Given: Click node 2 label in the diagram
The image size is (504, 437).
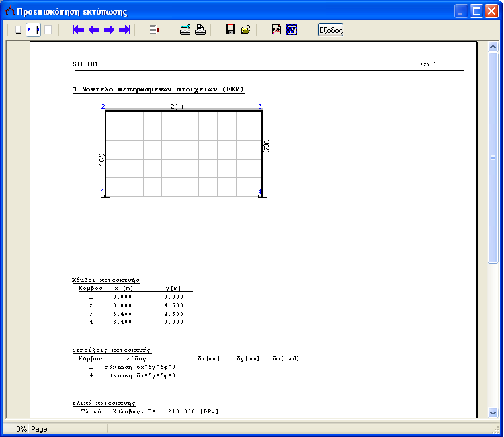Looking at the screenshot, I should coord(103,106).
